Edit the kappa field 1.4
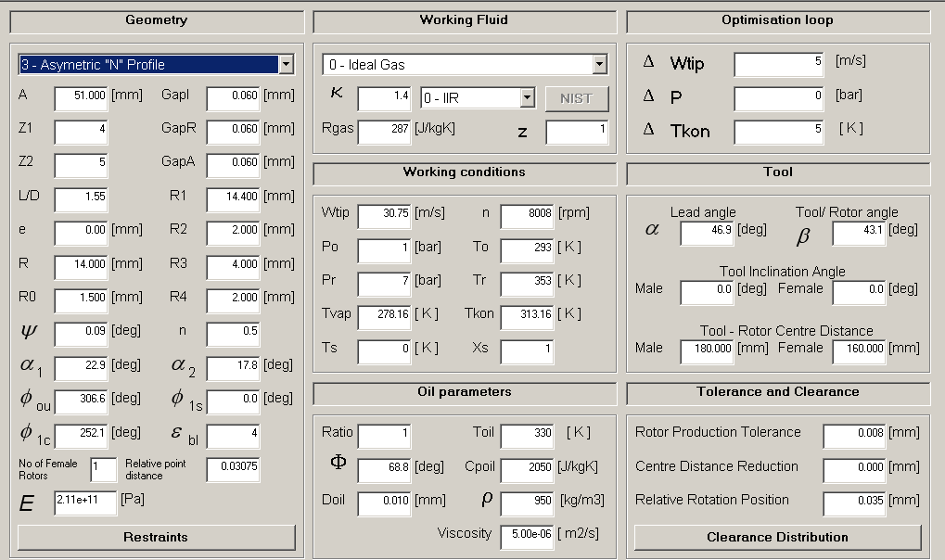 pyautogui.click(x=385, y=99)
